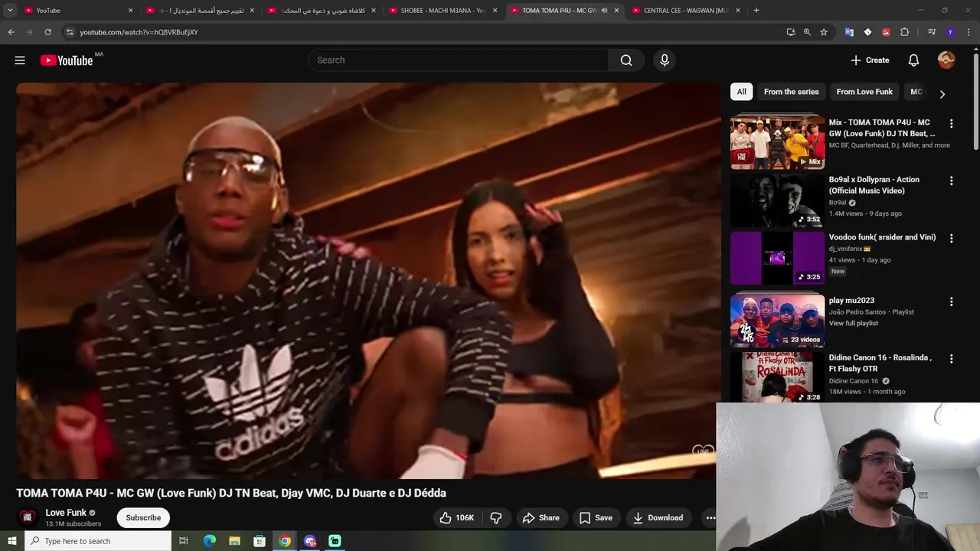Open options for Voodoo funk video
This screenshot has width=980, height=551.
pyautogui.click(x=951, y=238)
